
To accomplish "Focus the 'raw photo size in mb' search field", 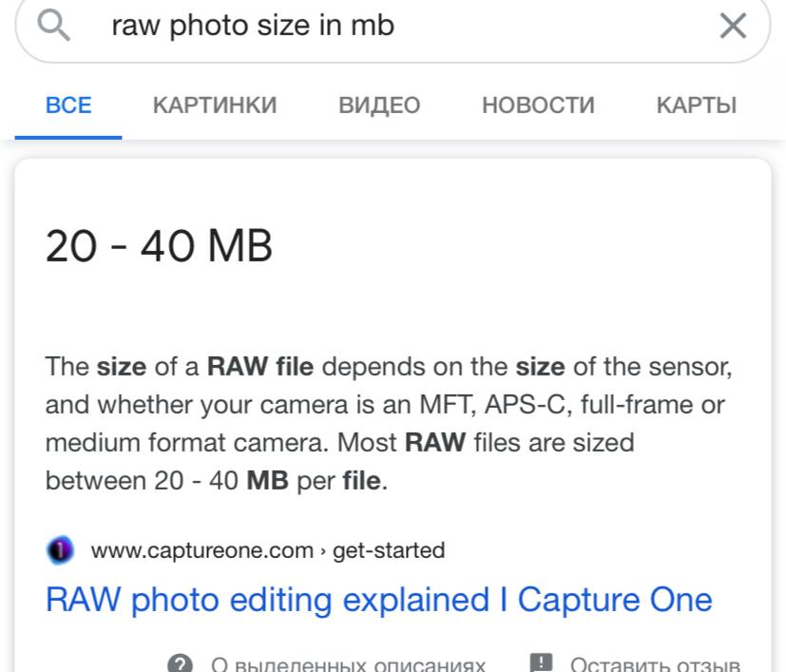I will tap(380, 26).
